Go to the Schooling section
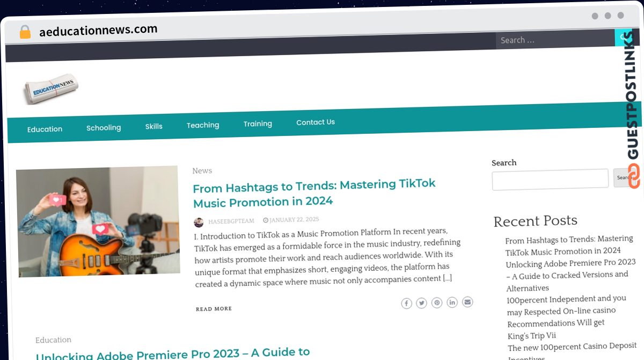This screenshot has width=644, height=360. 104,128
